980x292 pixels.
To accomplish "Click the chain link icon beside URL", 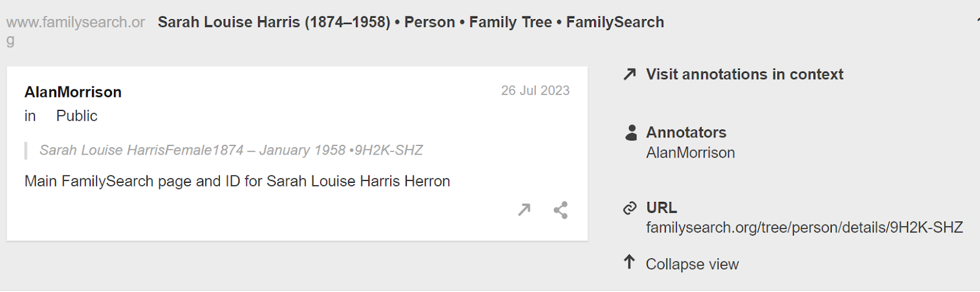I will click(x=630, y=209).
